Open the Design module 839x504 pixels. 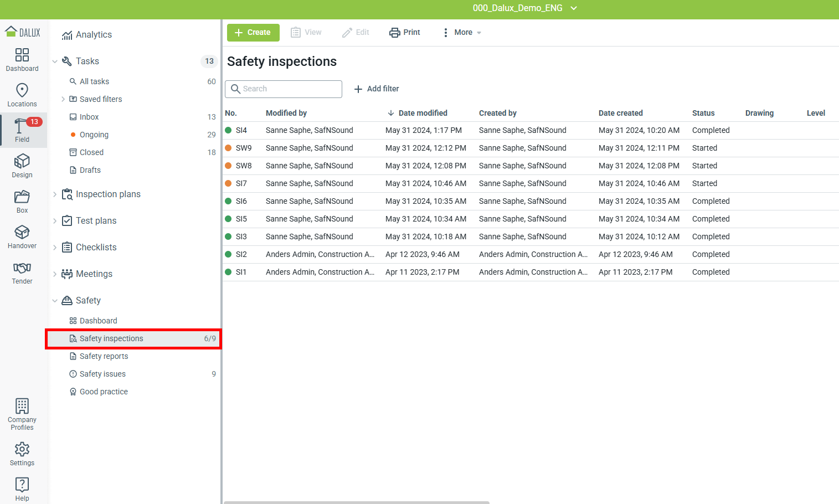pos(22,166)
